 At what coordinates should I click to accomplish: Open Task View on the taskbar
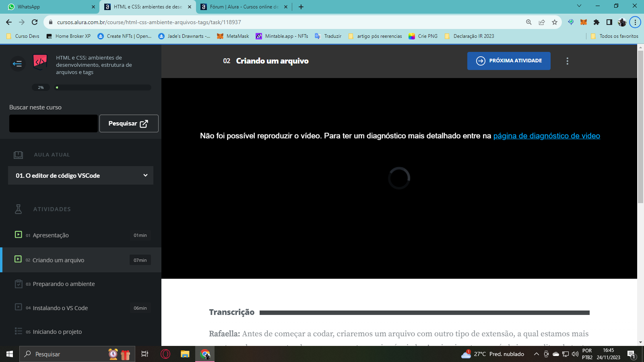tap(145, 354)
